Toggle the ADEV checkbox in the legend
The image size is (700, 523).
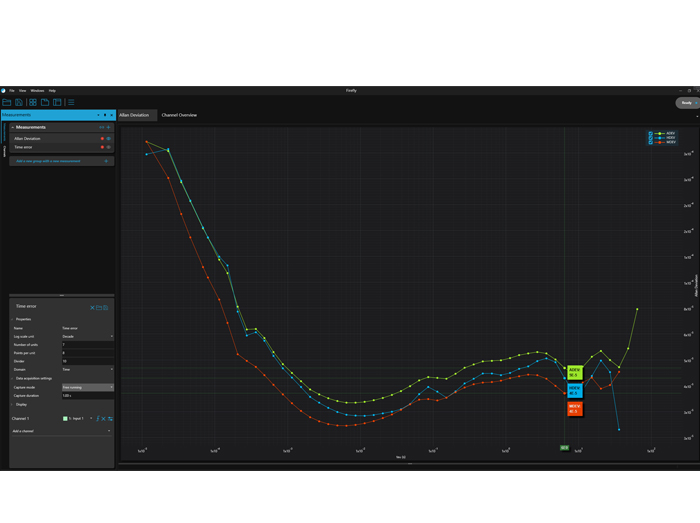pyautogui.click(x=651, y=133)
